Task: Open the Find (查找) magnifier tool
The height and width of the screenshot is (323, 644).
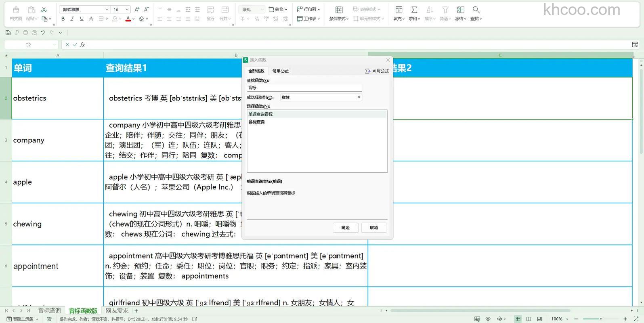Action: (476, 10)
